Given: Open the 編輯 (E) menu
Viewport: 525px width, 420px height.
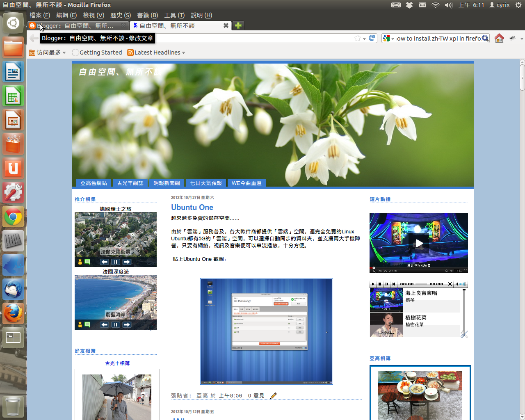Looking at the screenshot, I should click(66, 15).
